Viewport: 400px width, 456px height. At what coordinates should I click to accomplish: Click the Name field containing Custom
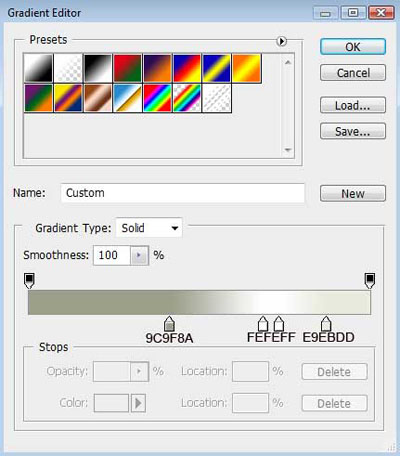(183, 193)
